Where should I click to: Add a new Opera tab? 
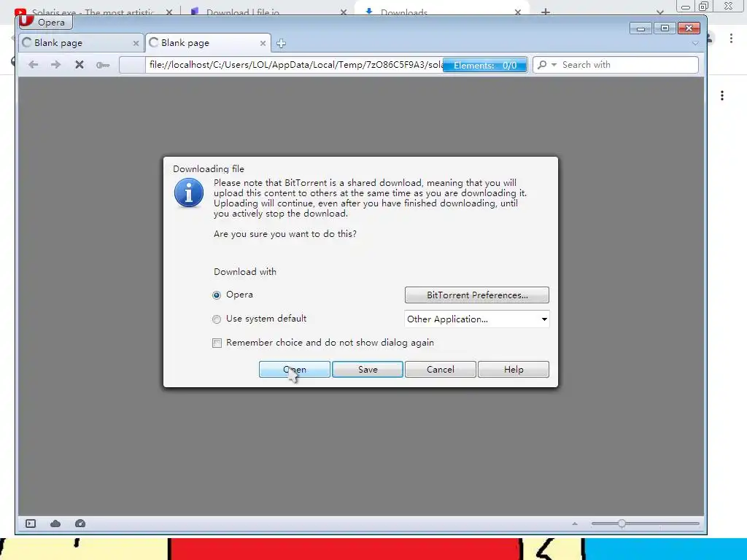pos(281,43)
